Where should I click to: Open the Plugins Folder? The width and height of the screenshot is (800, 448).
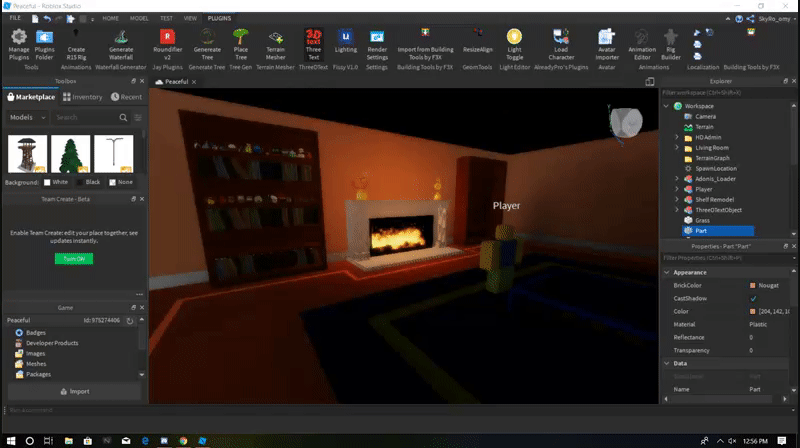point(44,45)
